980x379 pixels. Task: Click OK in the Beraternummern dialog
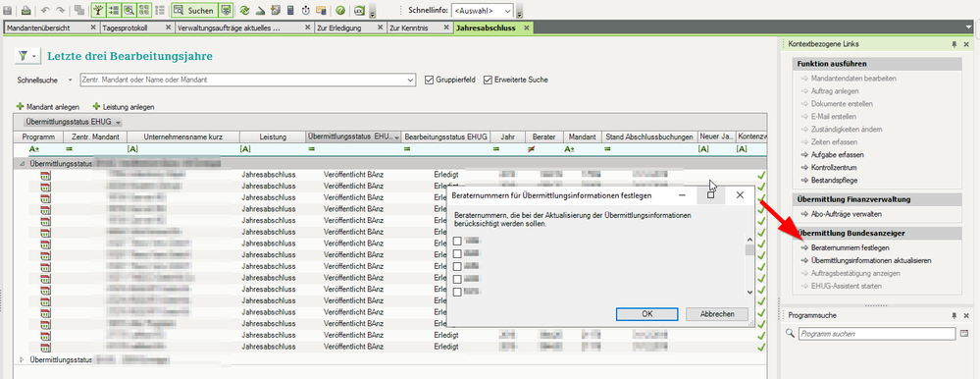click(x=646, y=314)
